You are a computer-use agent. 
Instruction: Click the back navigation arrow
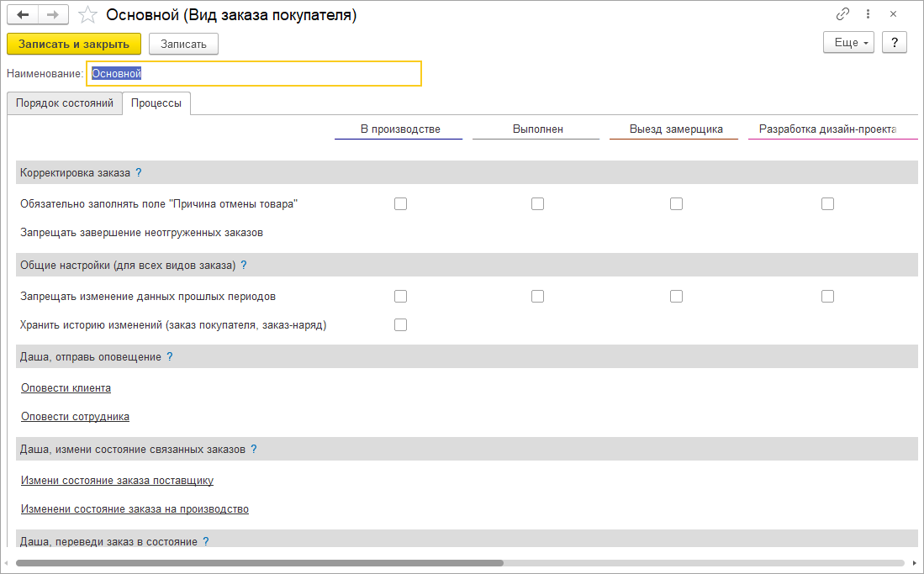23,15
